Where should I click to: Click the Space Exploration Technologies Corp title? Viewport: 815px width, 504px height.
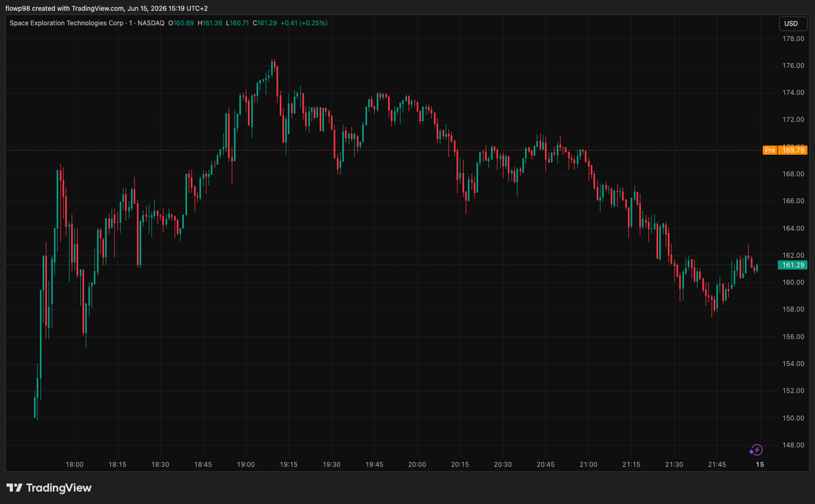(x=67, y=23)
